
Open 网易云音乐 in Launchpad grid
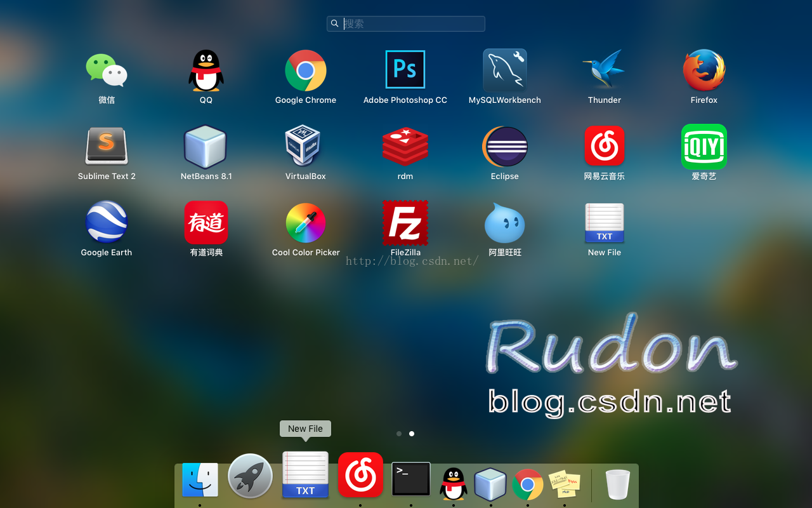tap(605, 146)
